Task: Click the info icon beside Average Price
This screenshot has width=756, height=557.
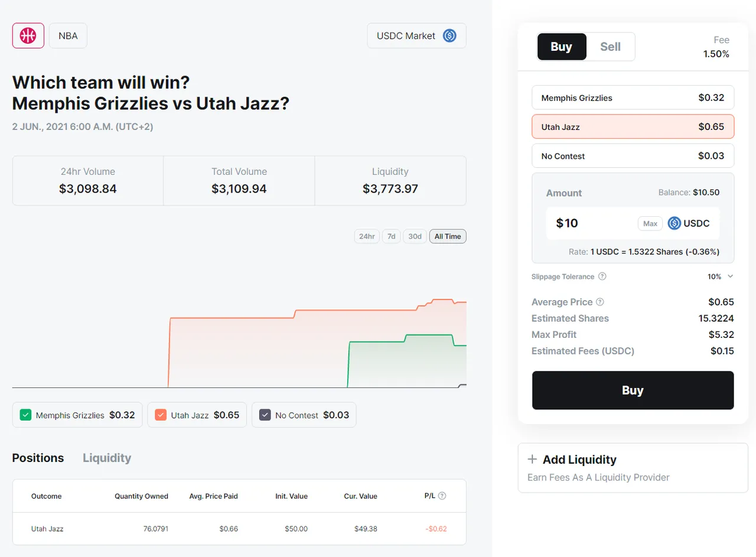Action: [599, 302]
